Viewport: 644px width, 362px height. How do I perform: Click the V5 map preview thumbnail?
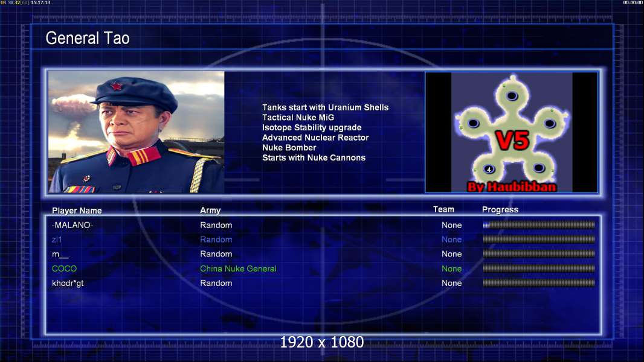(x=511, y=132)
